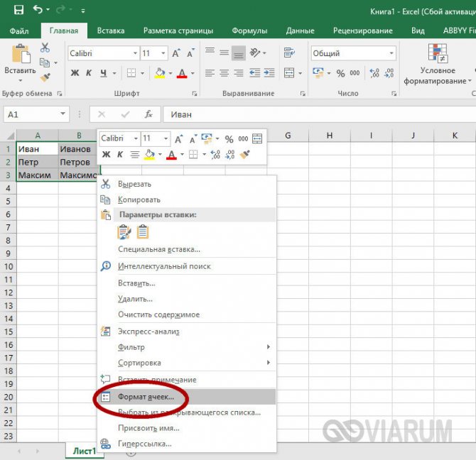Apply ribbon yellow fill color bucket
476x460 pixels.
(x=160, y=73)
